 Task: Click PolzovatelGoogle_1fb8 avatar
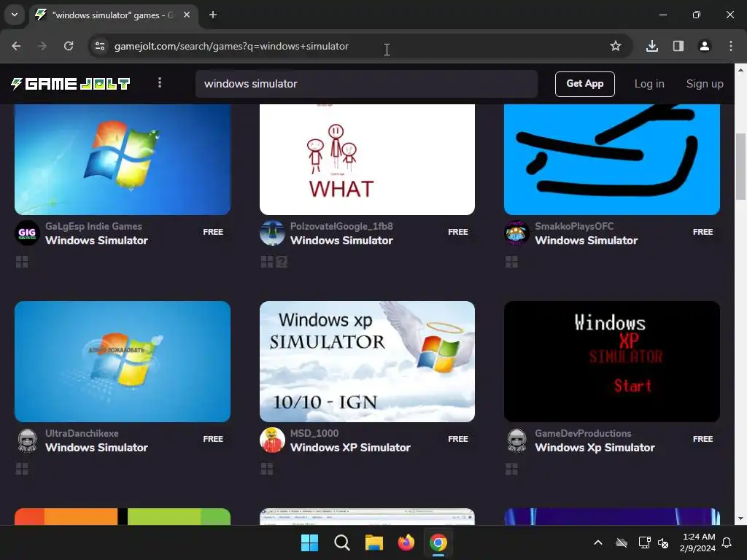point(272,233)
